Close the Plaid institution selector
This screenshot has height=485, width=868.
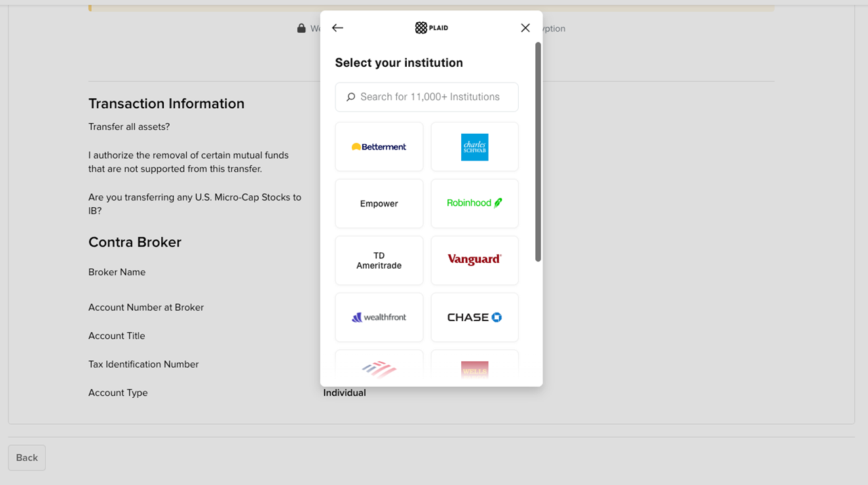coord(525,28)
